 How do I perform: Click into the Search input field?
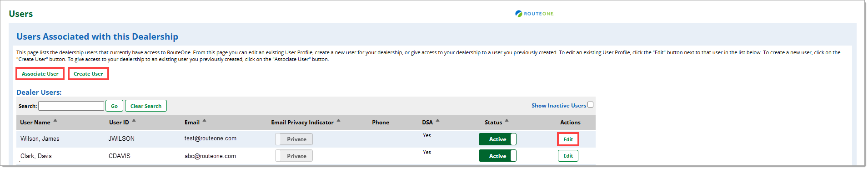pos(71,106)
